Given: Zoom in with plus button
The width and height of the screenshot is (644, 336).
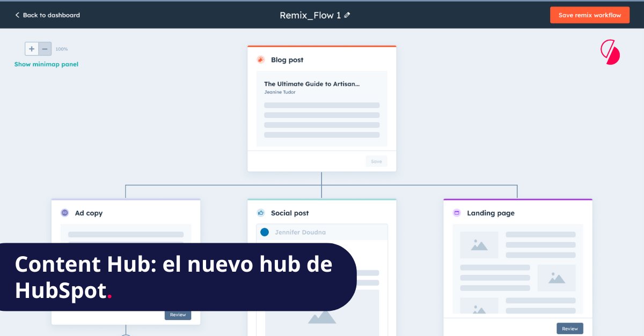Looking at the screenshot, I should 32,49.
